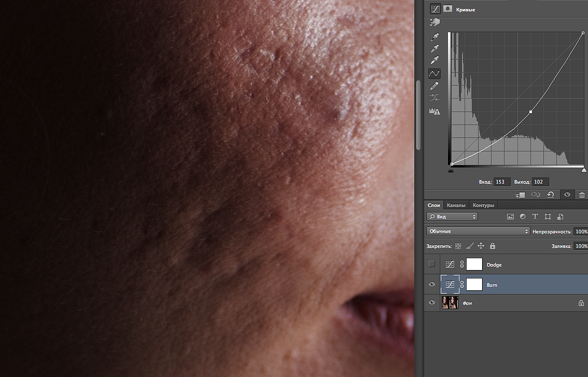
Task: Hide the Фон background layer
Action: pos(432,302)
